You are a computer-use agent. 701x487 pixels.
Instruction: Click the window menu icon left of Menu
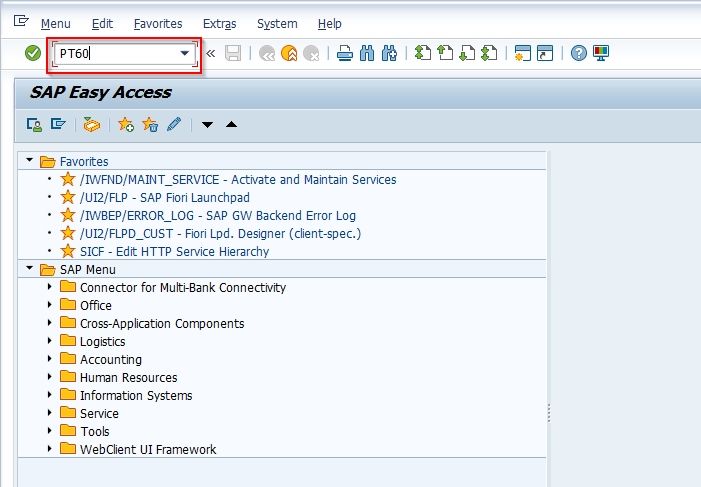point(21,21)
